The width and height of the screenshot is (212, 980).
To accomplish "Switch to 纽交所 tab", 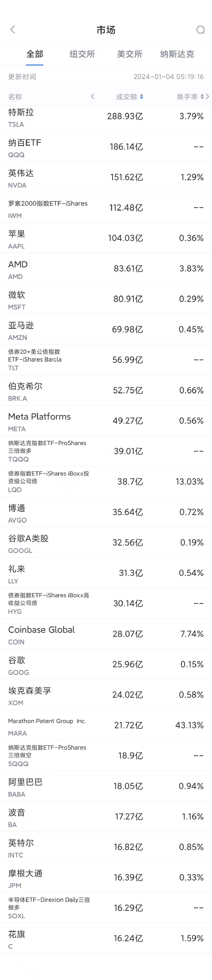I will [82, 54].
